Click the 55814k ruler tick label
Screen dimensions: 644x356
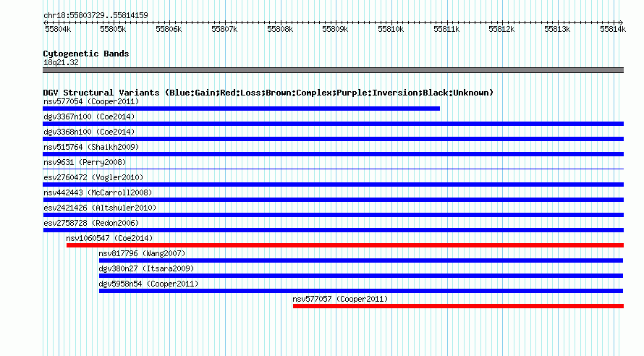[613, 29]
